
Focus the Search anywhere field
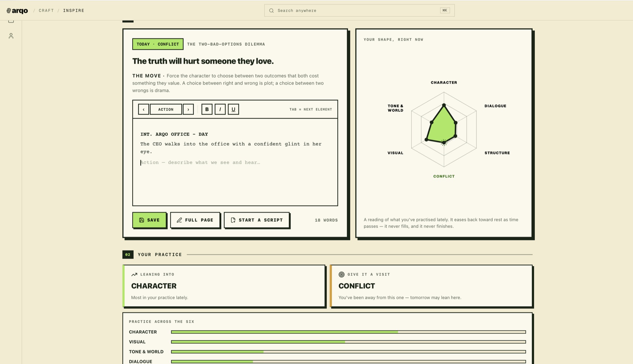point(359,11)
